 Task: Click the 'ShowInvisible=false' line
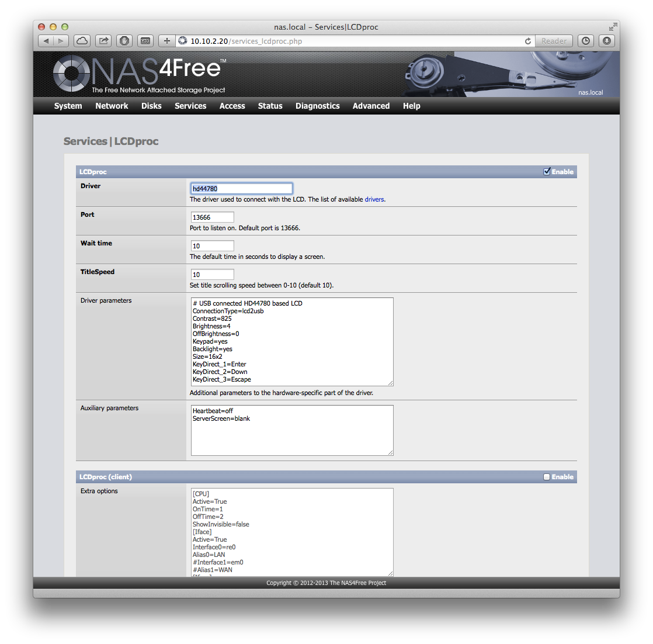click(x=221, y=524)
